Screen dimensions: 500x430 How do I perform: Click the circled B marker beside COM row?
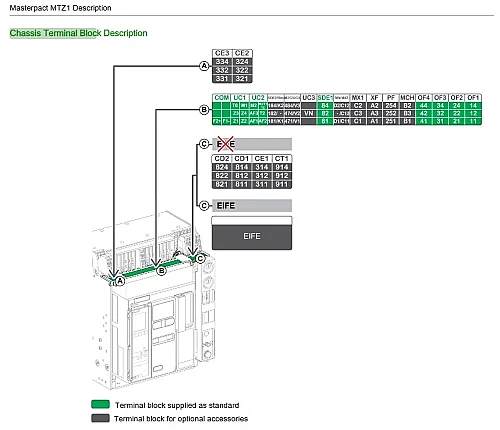tap(204, 110)
